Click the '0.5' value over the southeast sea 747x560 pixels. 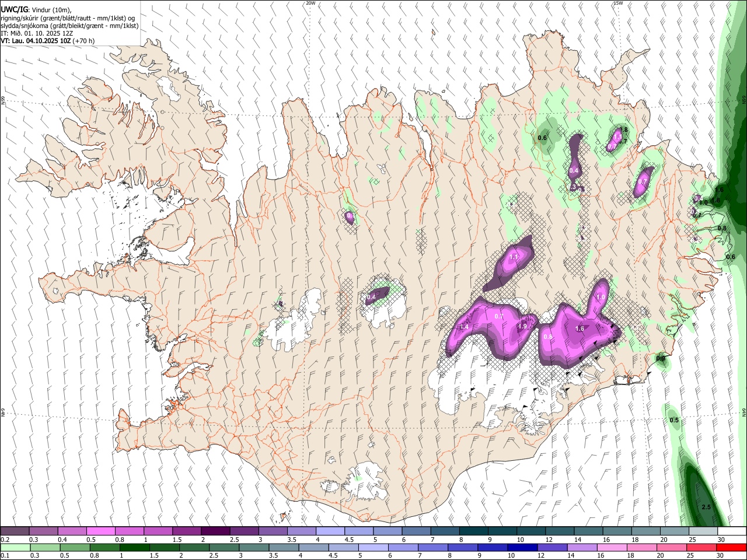coord(674,420)
